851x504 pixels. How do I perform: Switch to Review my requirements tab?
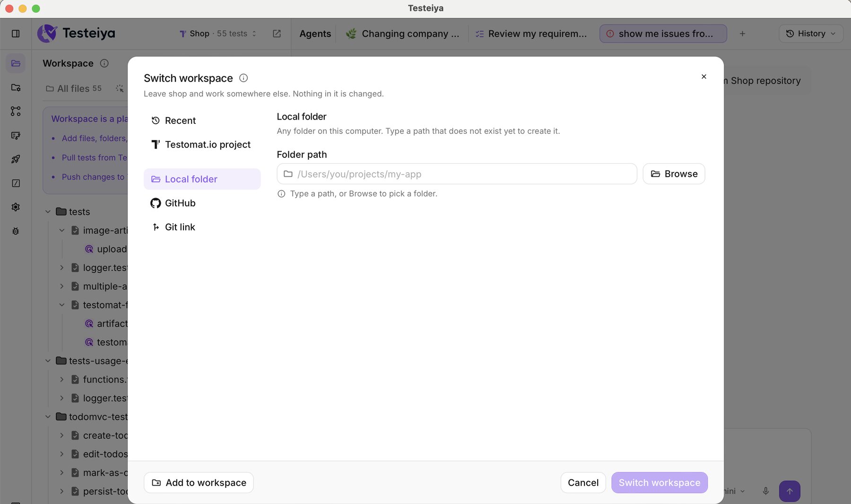(531, 34)
